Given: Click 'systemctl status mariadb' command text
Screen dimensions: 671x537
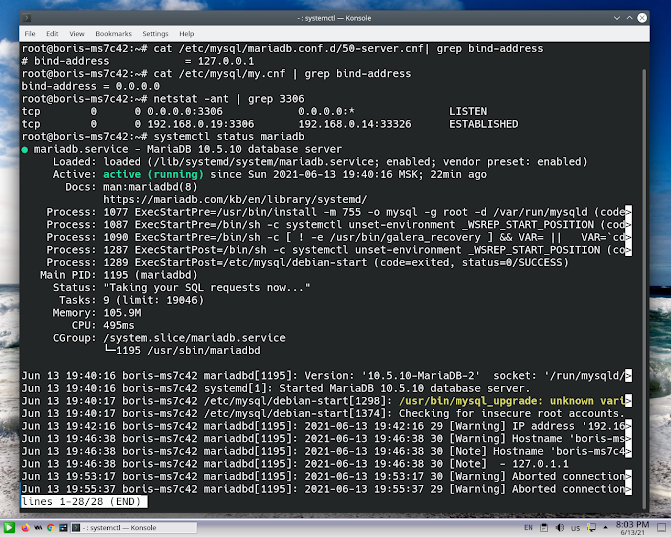Looking at the screenshot, I should point(229,137).
